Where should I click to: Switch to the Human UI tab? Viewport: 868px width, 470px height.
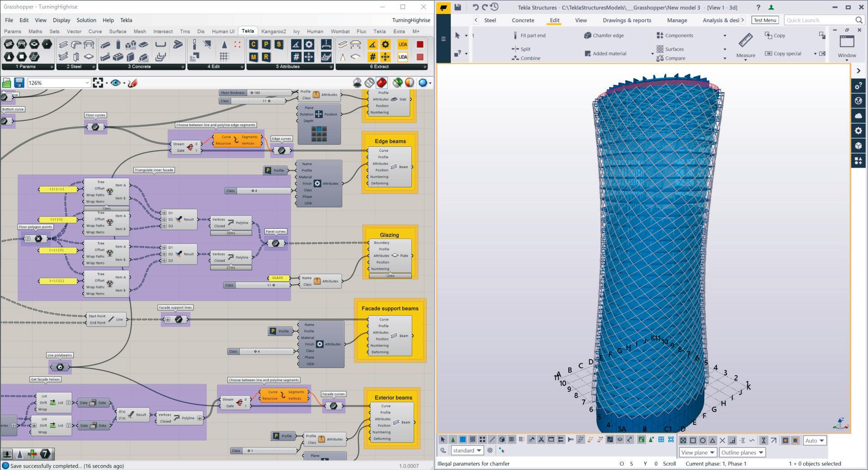[x=223, y=31]
